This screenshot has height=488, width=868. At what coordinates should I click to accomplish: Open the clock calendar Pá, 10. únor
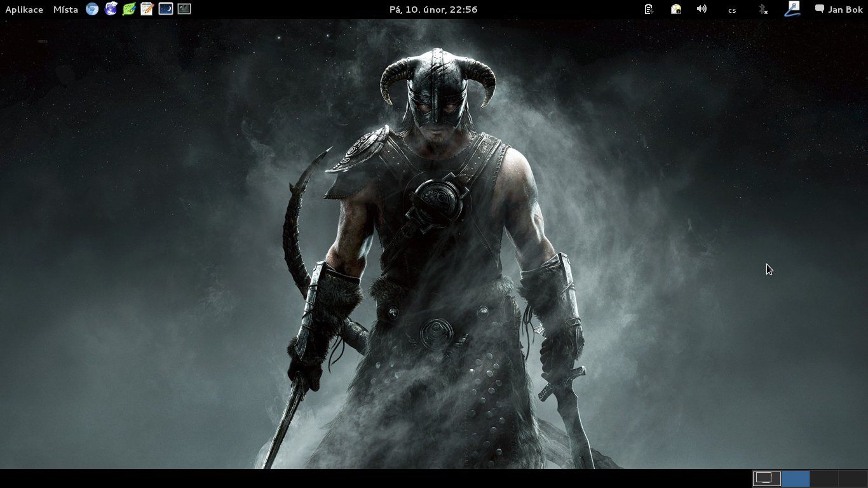[433, 10]
